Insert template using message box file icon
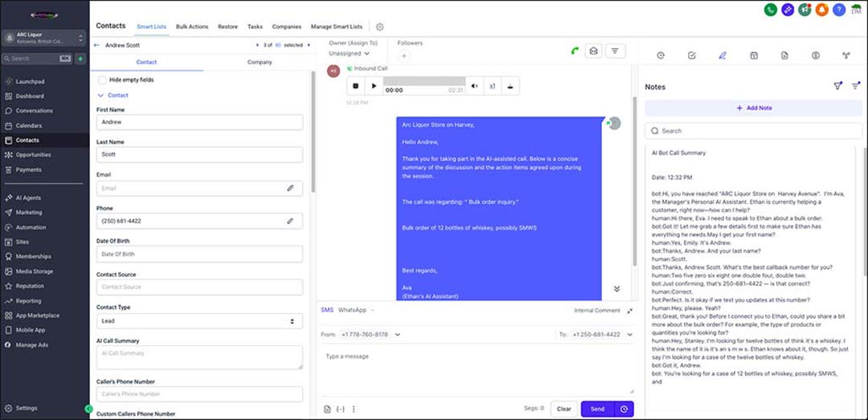 tap(327, 410)
